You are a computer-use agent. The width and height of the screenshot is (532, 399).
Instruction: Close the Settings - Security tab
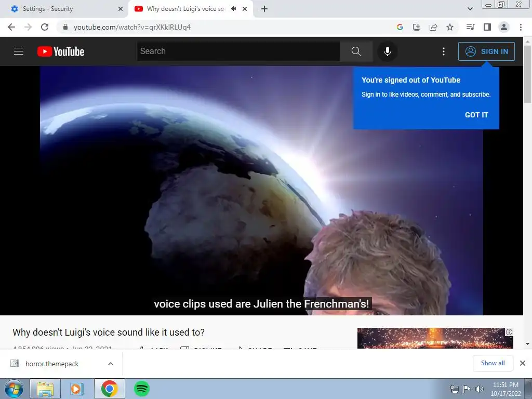tap(121, 9)
